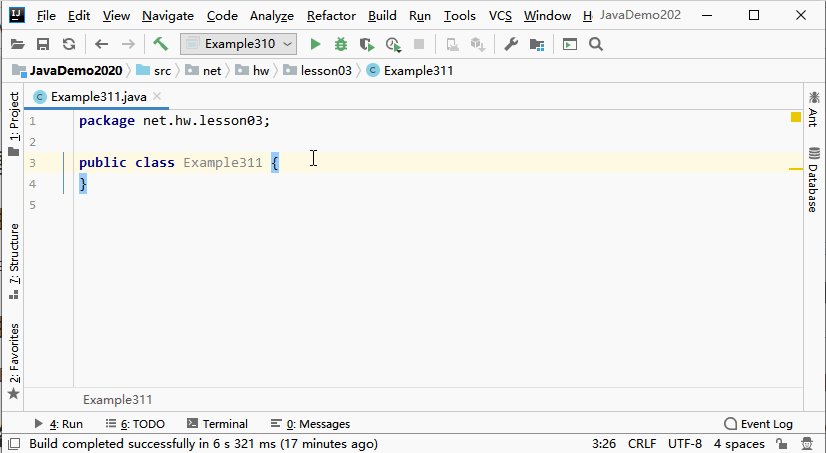Image resolution: width=826 pixels, height=453 pixels.
Task: Open the Tools menu
Action: (x=459, y=16)
